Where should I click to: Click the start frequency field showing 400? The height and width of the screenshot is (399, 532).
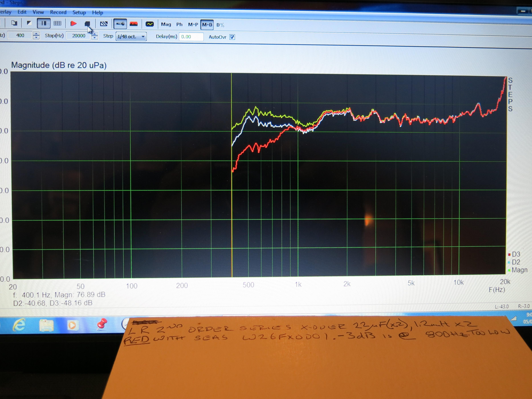(20, 35)
